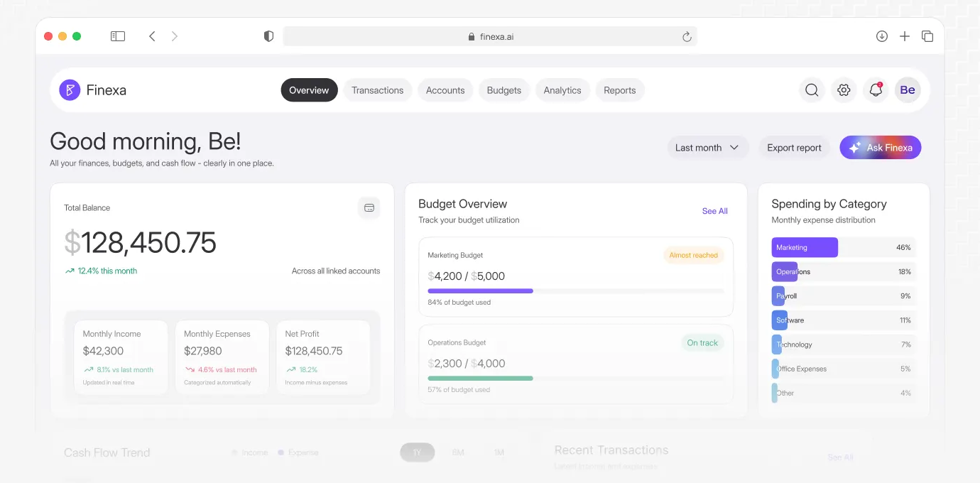Open browser downloads icon
Viewport: 980px width, 483px height.
[x=882, y=36]
